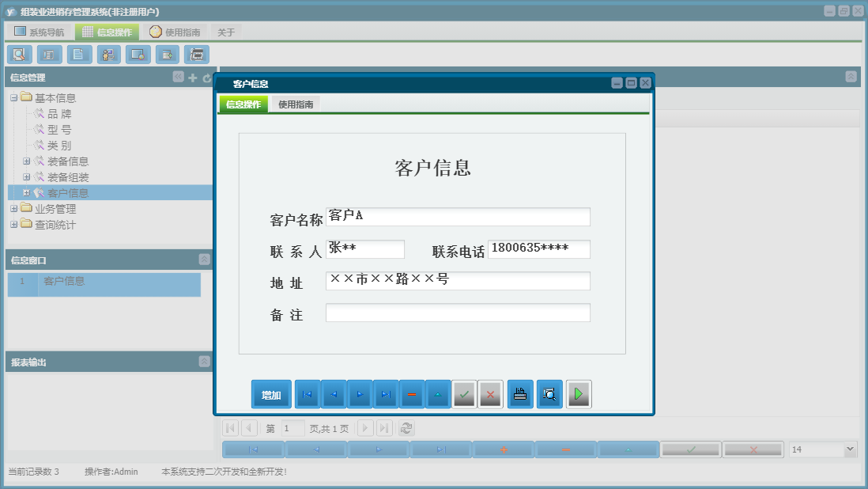Click the plus icon in 信息管理 header
Image resolution: width=868 pixels, height=489 pixels.
(x=193, y=78)
